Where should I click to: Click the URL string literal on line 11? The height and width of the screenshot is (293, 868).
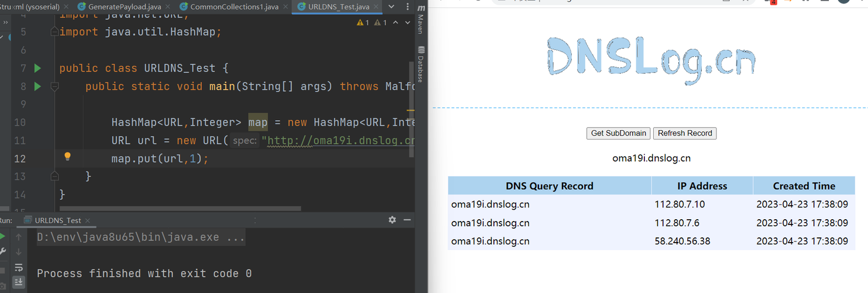coord(338,141)
